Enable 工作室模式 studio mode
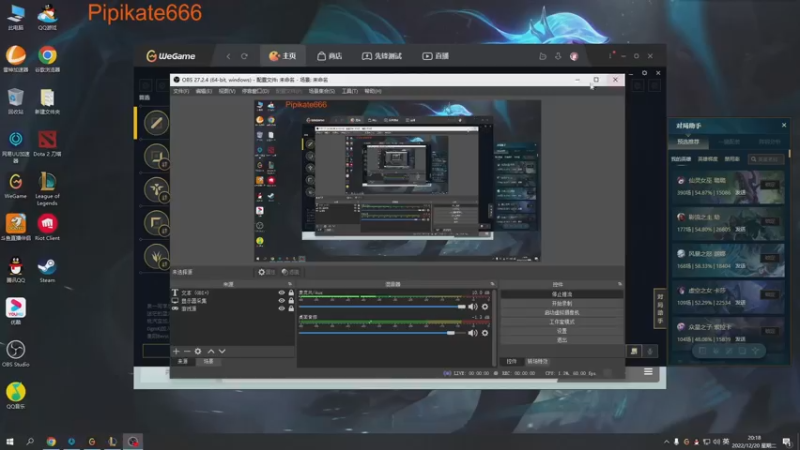The width and height of the screenshot is (800, 450). [x=562, y=322]
